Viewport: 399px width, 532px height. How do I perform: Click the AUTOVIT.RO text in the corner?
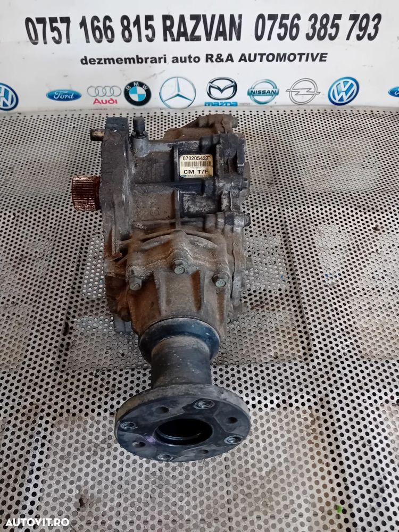click(37, 522)
